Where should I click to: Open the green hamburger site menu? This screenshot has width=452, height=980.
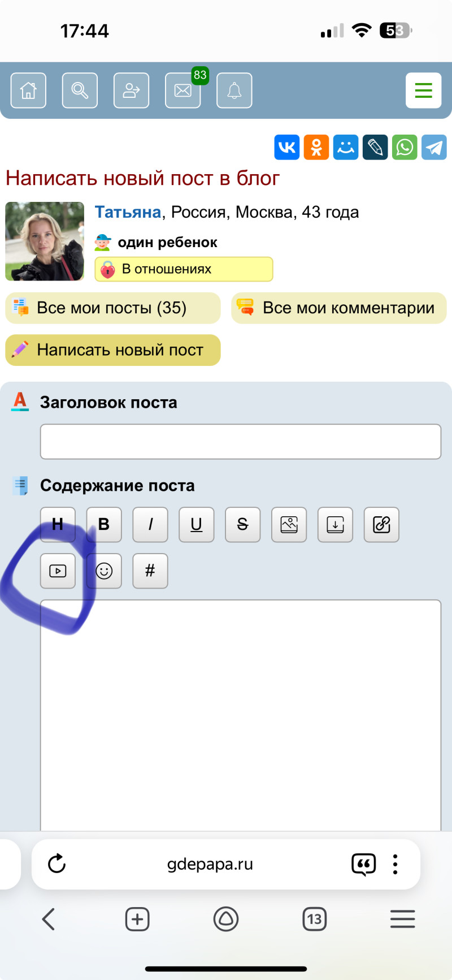point(423,90)
